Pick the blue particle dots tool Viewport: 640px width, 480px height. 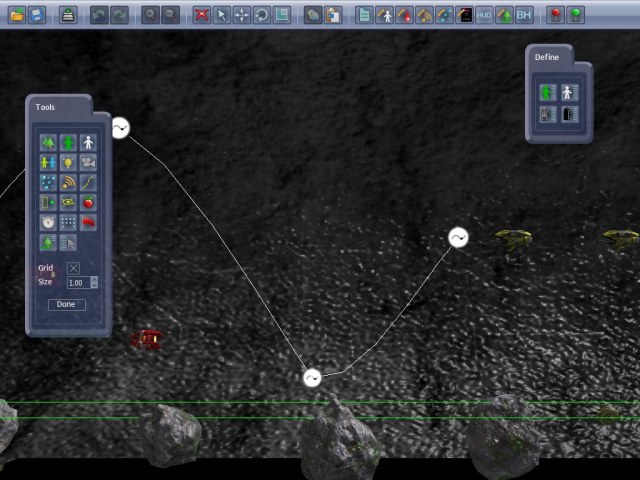48,182
